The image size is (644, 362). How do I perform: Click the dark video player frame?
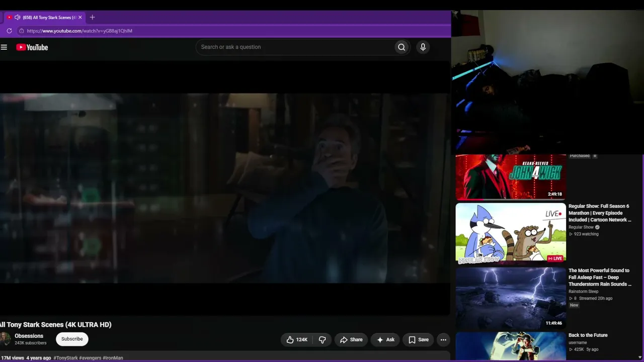225,188
